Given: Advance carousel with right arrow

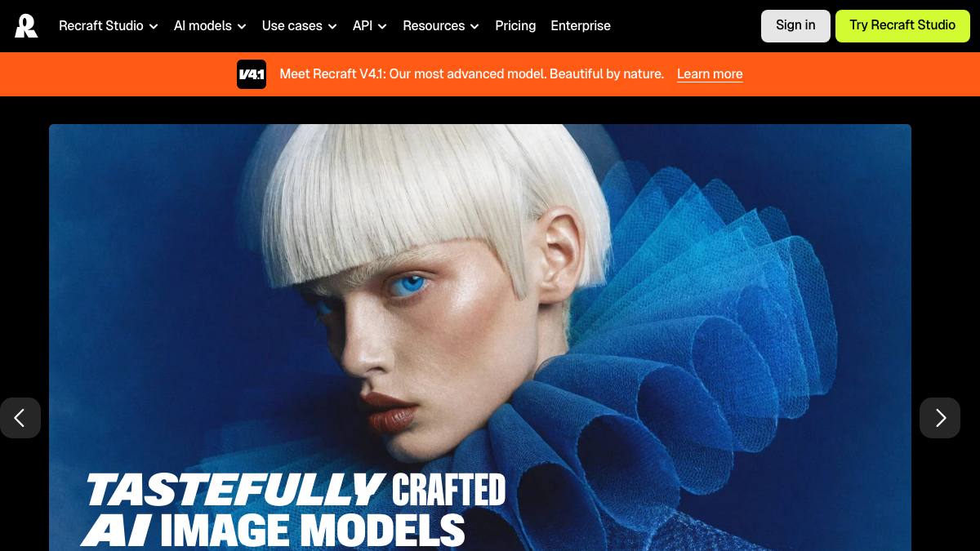Looking at the screenshot, I should coord(940,418).
